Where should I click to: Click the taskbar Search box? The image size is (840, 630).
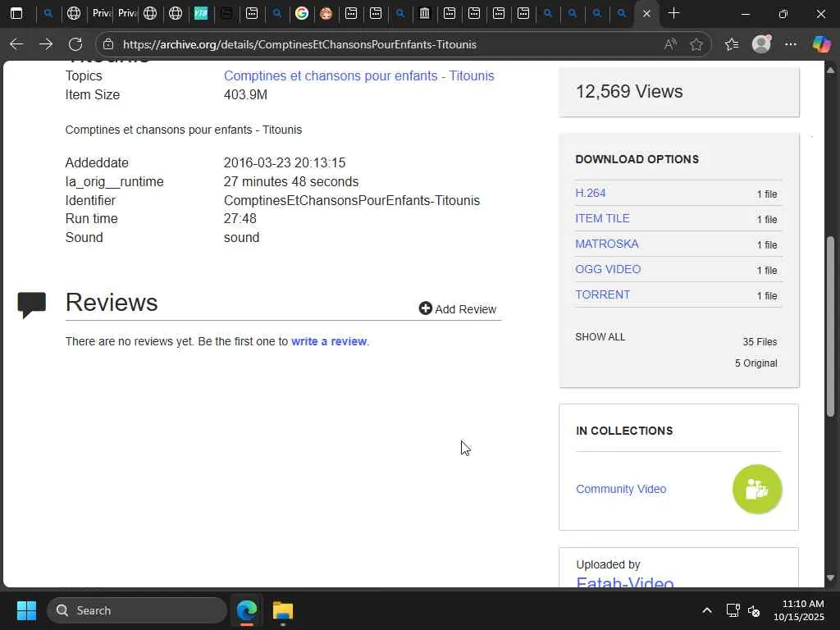(137, 610)
